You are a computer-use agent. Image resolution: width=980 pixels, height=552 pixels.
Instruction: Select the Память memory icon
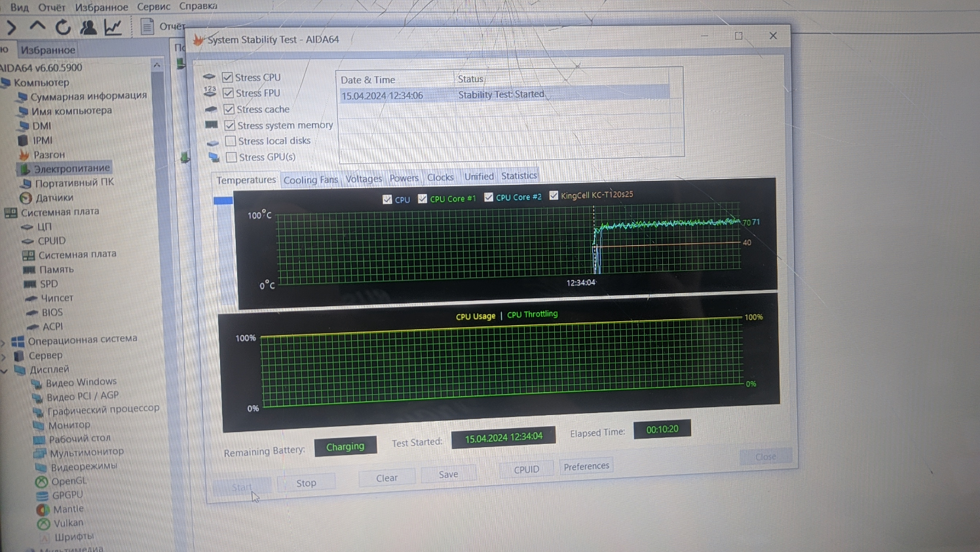[x=29, y=269]
